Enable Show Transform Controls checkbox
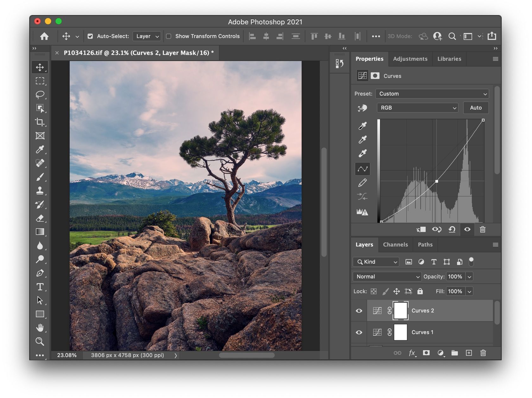 pos(169,36)
